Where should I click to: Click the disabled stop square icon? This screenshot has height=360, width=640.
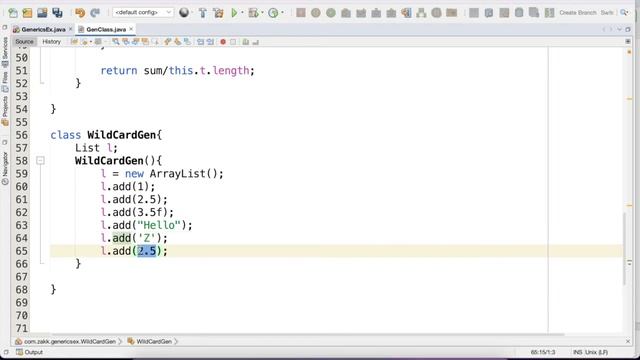tap(301, 13)
